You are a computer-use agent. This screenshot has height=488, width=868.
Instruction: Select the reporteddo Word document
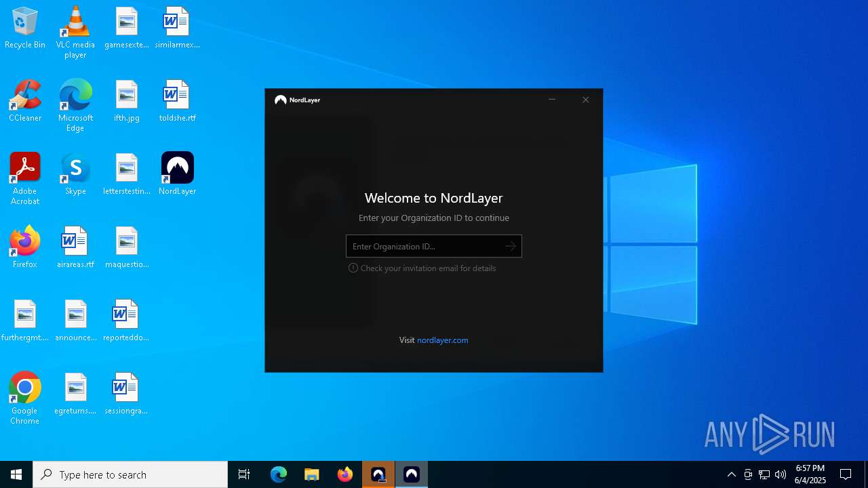[x=126, y=321]
